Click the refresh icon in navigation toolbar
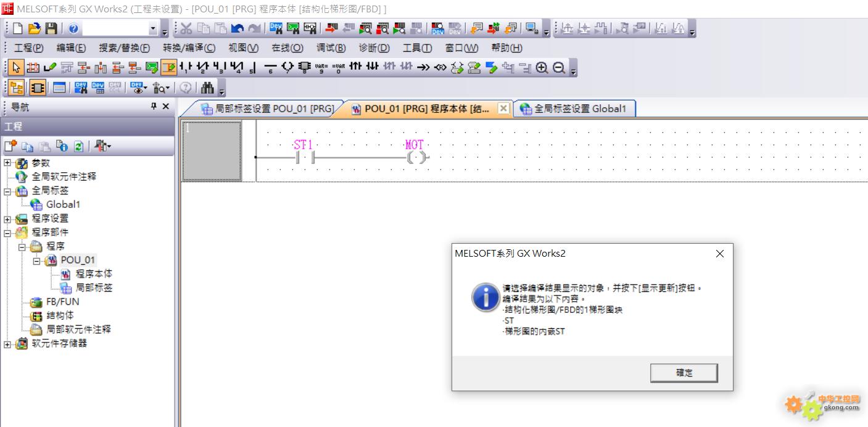This screenshot has width=868, height=427. tap(79, 146)
